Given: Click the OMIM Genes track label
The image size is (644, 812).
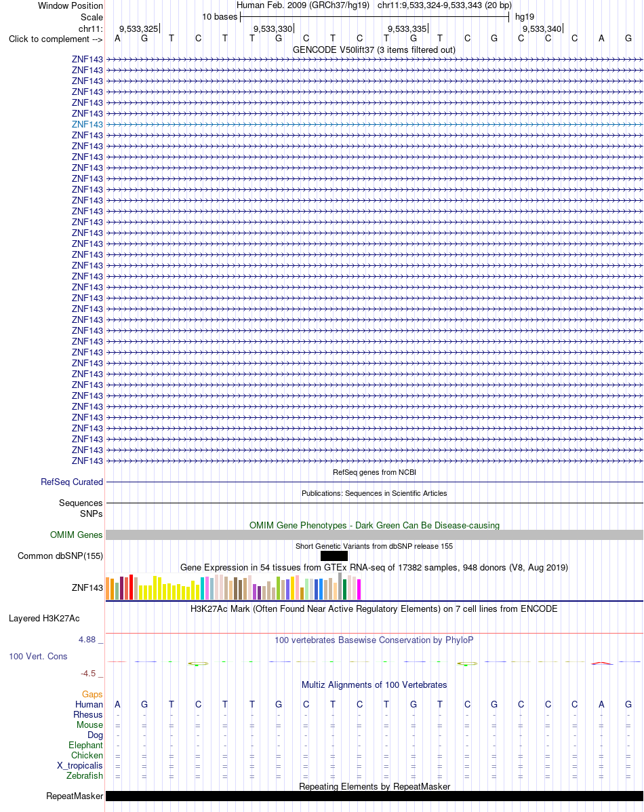Looking at the screenshot, I should pyautogui.click(x=77, y=535).
